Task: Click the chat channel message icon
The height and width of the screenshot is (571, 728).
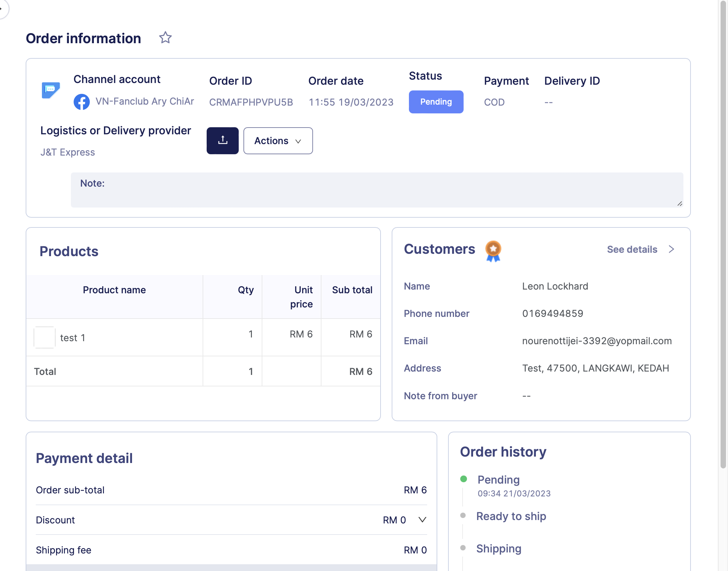Action: (x=51, y=90)
